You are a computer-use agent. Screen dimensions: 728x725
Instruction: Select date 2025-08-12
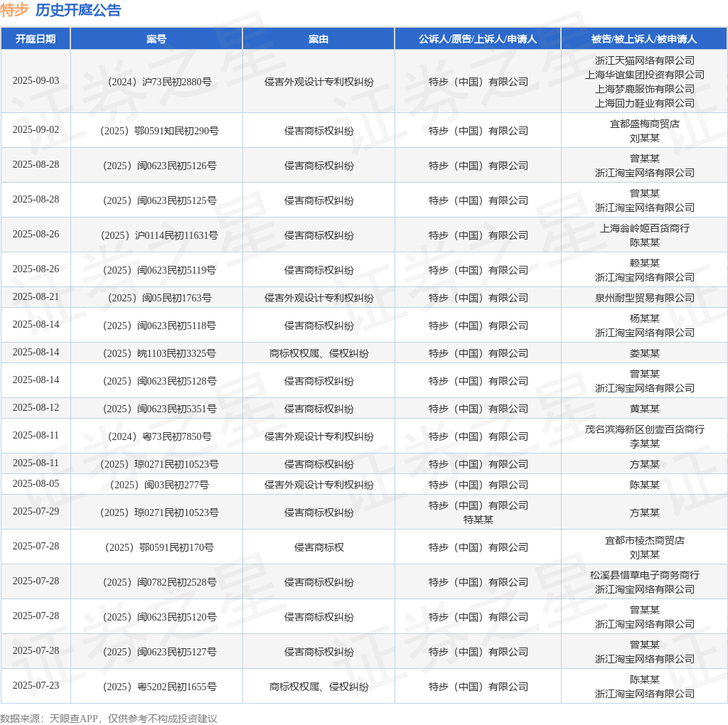[36, 407]
